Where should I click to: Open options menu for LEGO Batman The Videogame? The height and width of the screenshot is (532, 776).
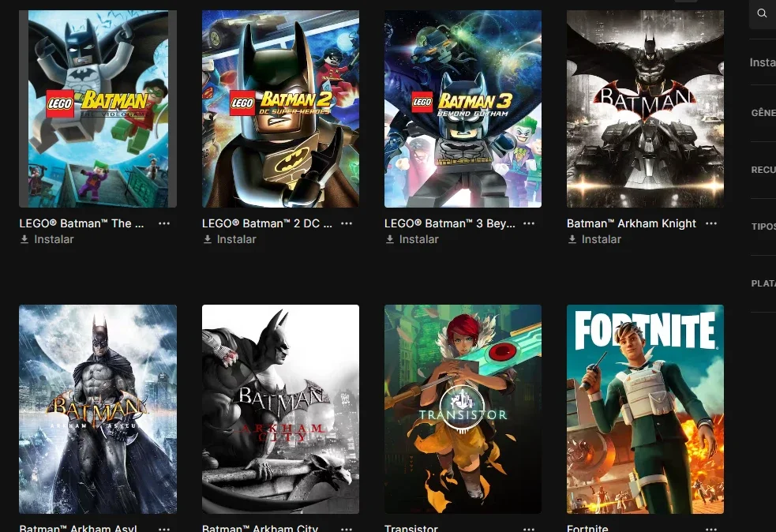coord(164,223)
